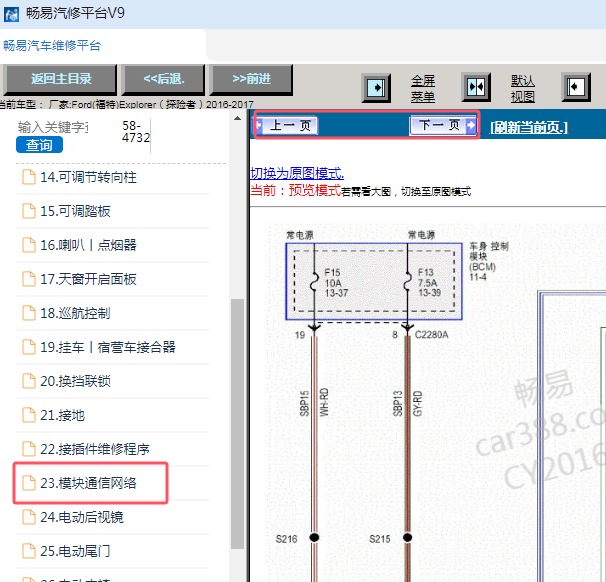The image size is (606, 582).
Task: Select 19.挂车丨宿营车接合器 entry
Action: pyautogui.click(x=108, y=347)
